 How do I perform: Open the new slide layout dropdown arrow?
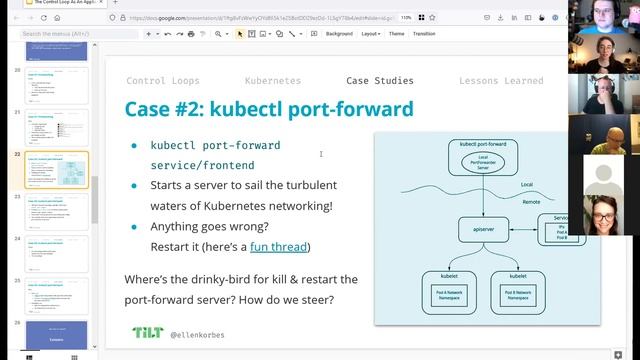click(158, 34)
